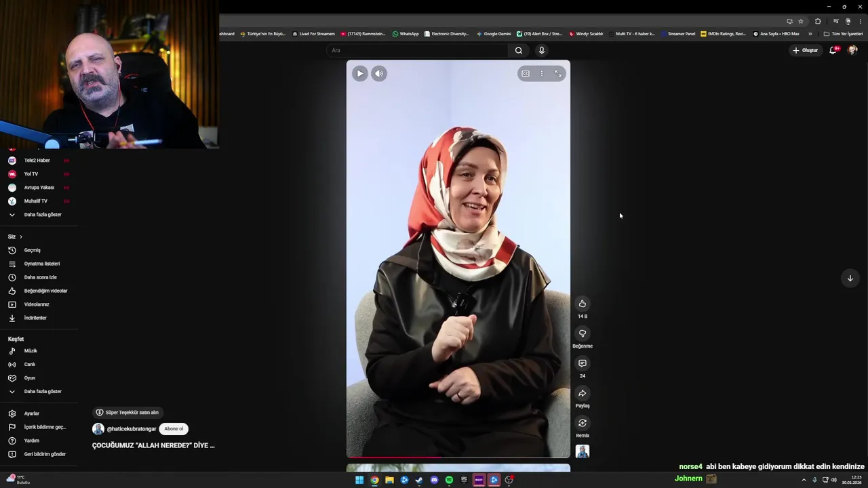Open the video title ÇOCUĞUMUZ "ALLAH NEREDE?"
This screenshot has height=488, width=868.
(153, 445)
